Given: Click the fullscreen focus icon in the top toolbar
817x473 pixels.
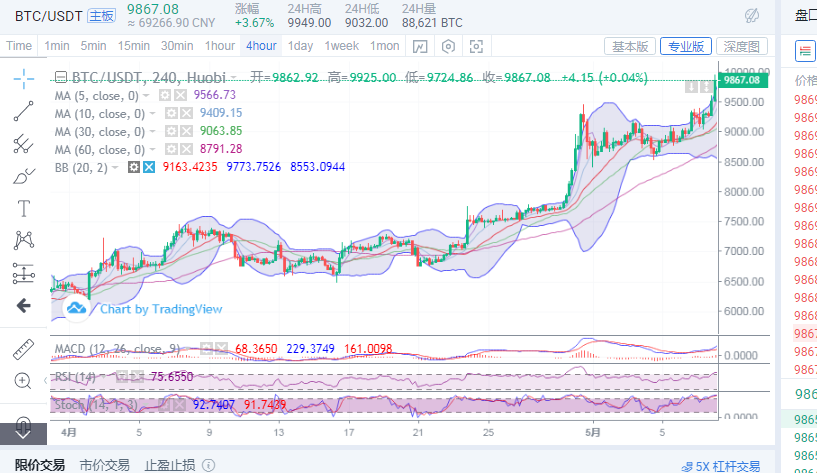Looking at the screenshot, I should (476, 46).
